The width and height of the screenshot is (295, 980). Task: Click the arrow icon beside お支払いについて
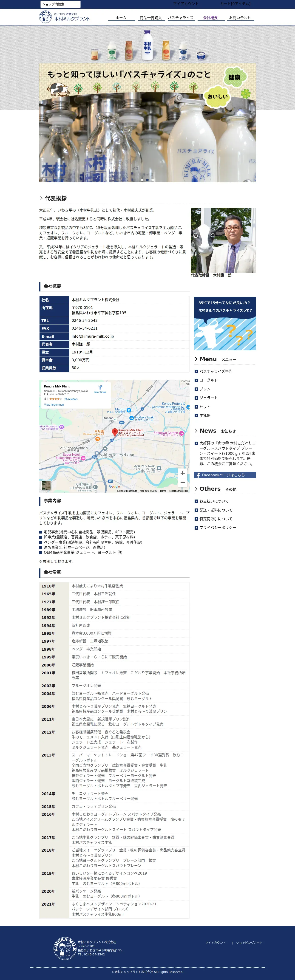click(196, 501)
